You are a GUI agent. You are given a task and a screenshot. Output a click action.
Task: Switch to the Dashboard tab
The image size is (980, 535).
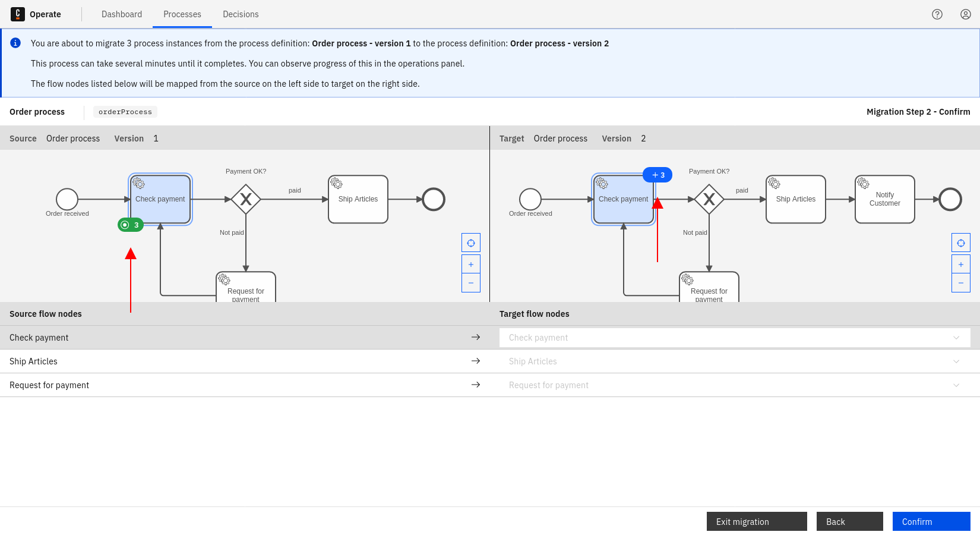coord(122,14)
